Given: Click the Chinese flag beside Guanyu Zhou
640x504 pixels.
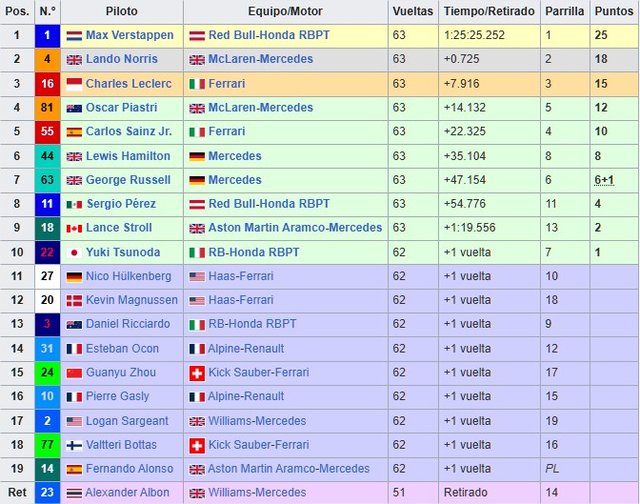Looking at the screenshot, I should (74, 373).
